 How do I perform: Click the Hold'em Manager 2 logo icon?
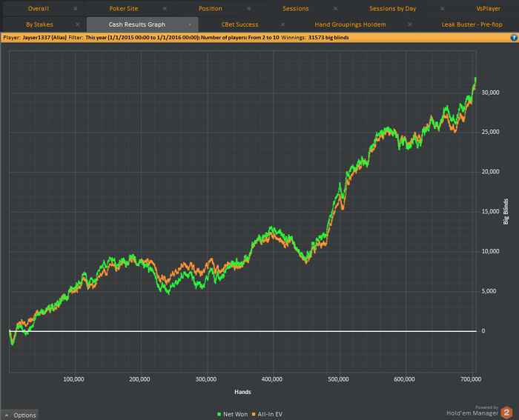[x=506, y=412]
